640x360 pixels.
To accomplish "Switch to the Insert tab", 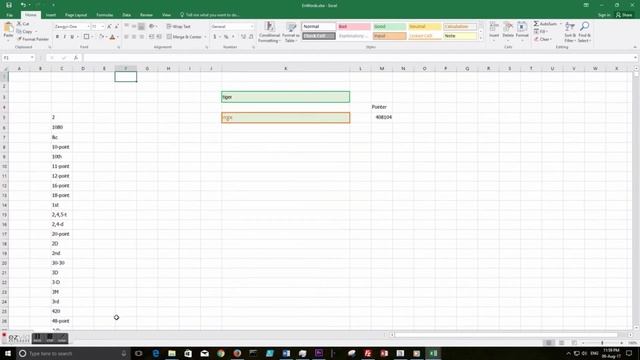I will (x=51, y=15).
